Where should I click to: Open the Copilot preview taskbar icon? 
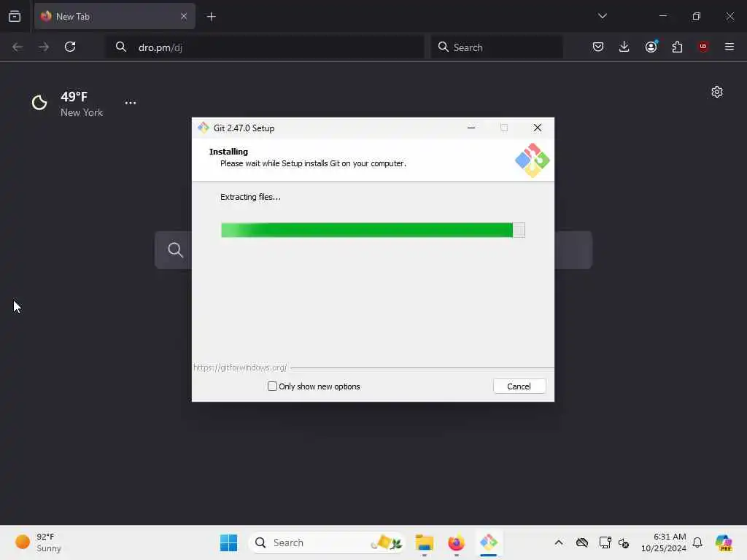pyautogui.click(x=724, y=542)
